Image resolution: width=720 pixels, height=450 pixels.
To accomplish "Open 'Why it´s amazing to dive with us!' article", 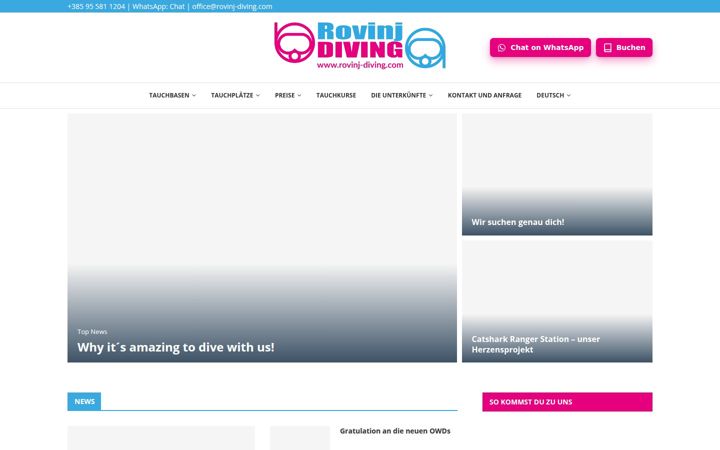I will (176, 347).
